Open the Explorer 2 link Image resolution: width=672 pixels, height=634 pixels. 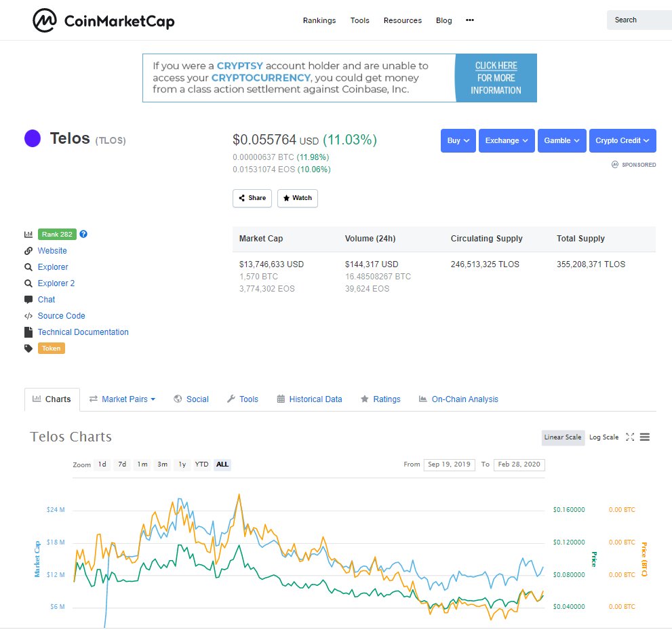click(x=56, y=283)
